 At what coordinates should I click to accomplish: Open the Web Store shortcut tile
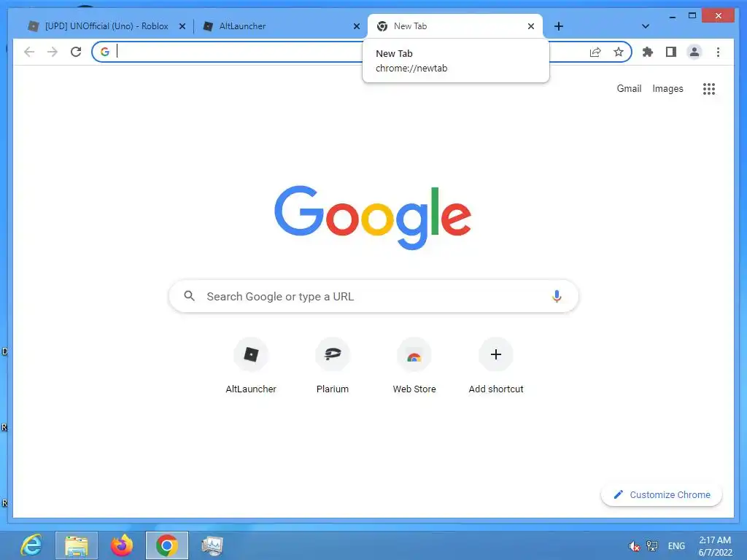coord(414,366)
